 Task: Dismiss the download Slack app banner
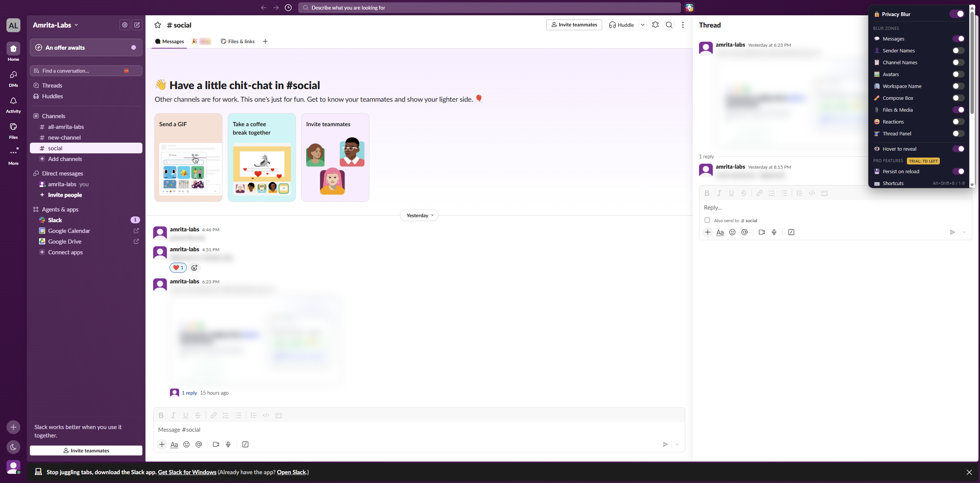tap(969, 472)
